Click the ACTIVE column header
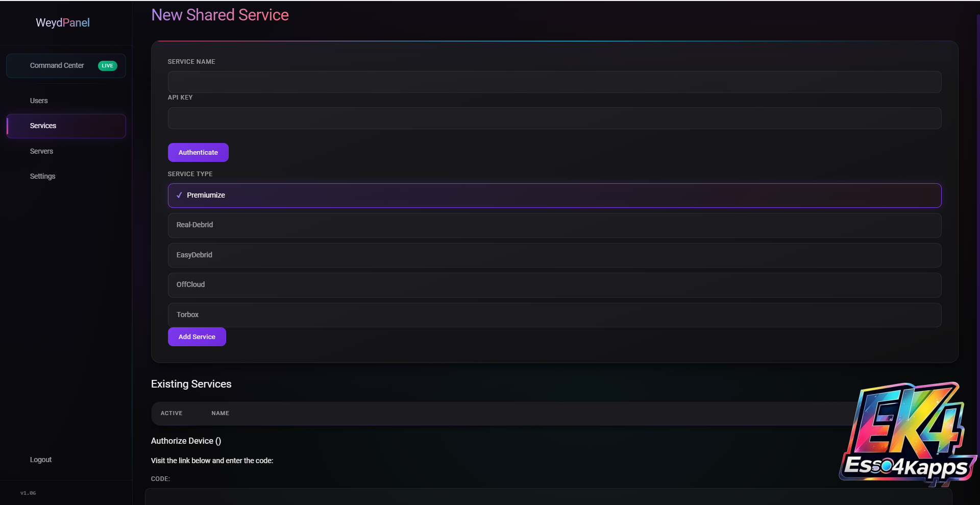This screenshot has width=980, height=505. coord(171,413)
